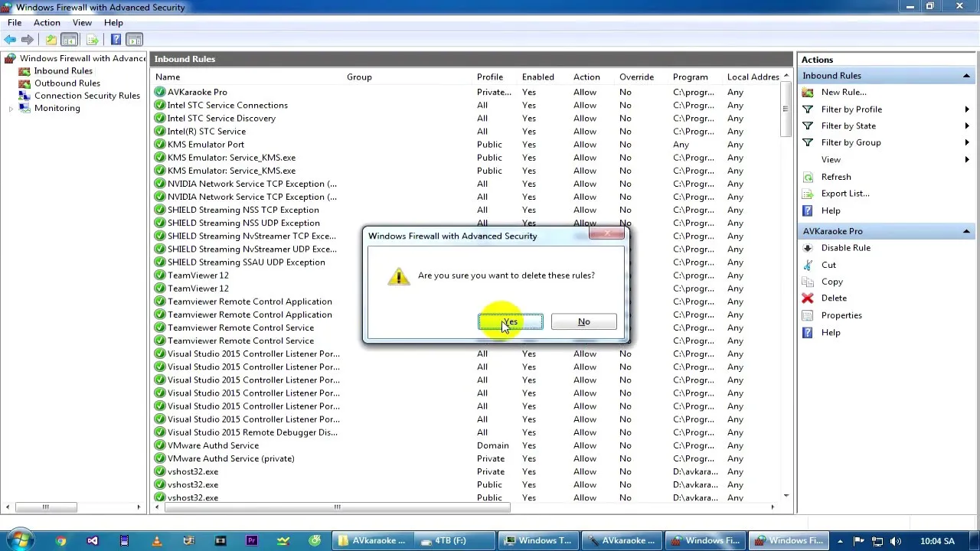Show hidden system tray icons arrow
980x551 pixels.
(841, 541)
